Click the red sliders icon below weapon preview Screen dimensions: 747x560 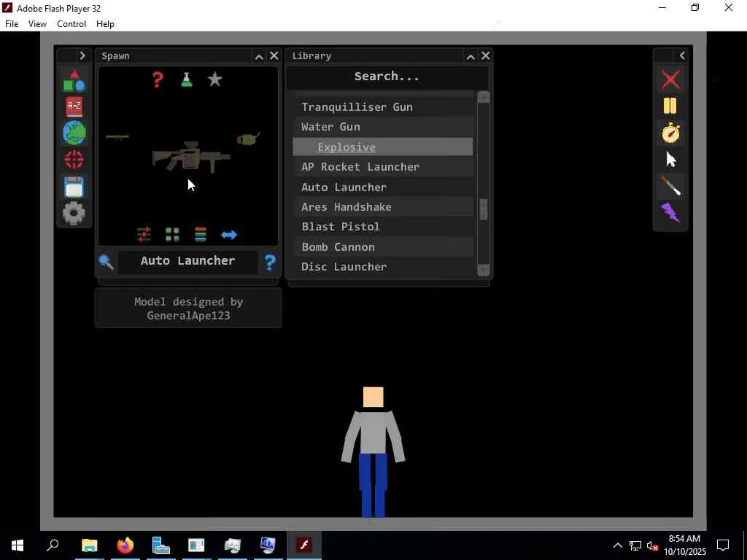click(x=144, y=234)
